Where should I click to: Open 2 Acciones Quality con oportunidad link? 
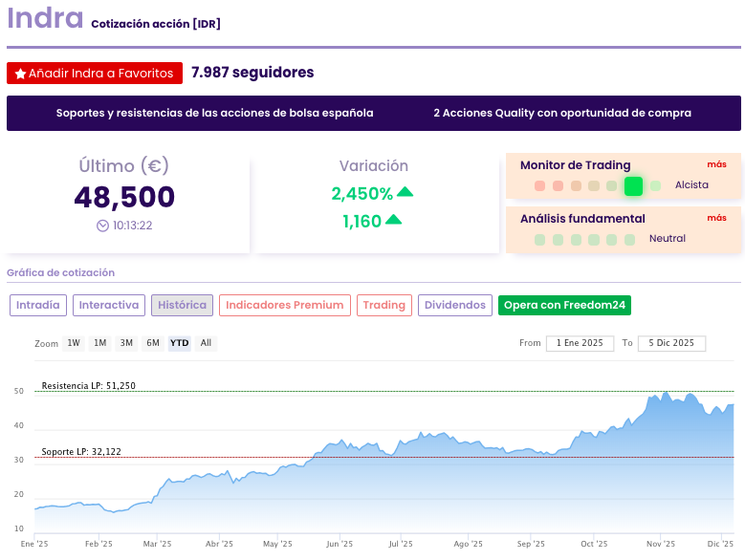coord(562,113)
